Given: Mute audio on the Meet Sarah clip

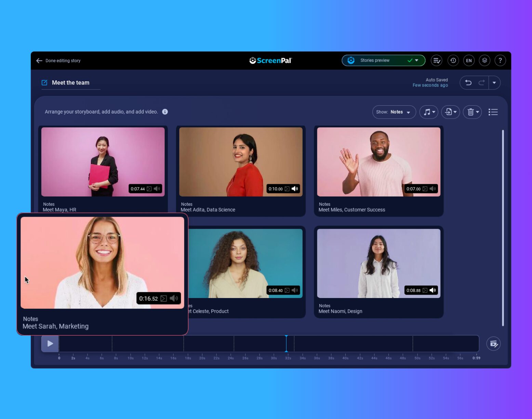Looking at the screenshot, I should (x=174, y=298).
